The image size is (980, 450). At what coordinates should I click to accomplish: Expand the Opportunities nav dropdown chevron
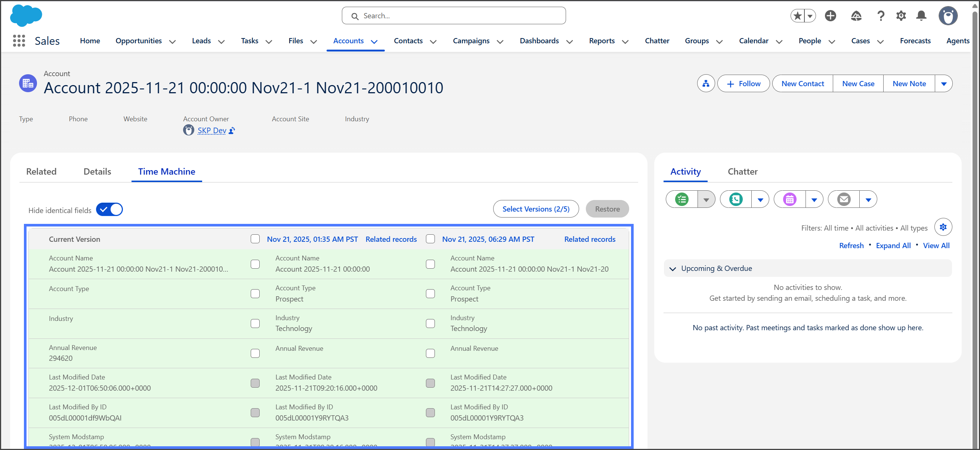point(172,41)
